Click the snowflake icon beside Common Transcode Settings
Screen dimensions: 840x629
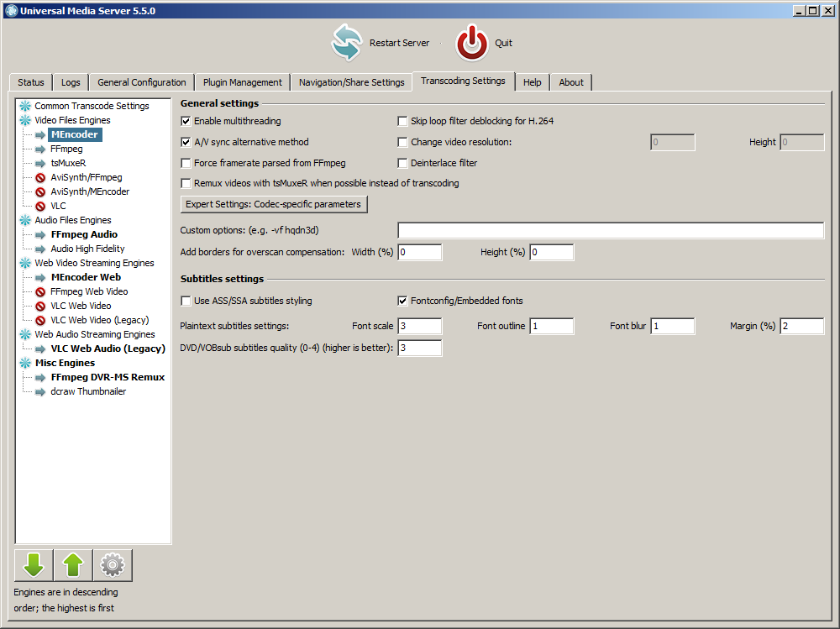pos(25,106)
